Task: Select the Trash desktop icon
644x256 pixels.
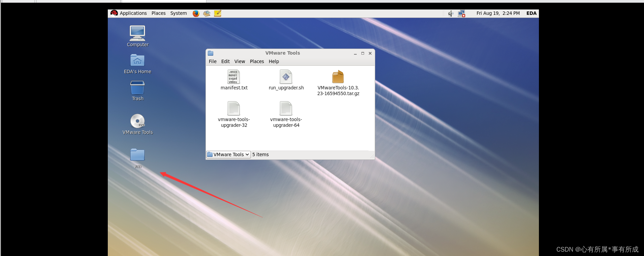Action: tap(137, 88)
